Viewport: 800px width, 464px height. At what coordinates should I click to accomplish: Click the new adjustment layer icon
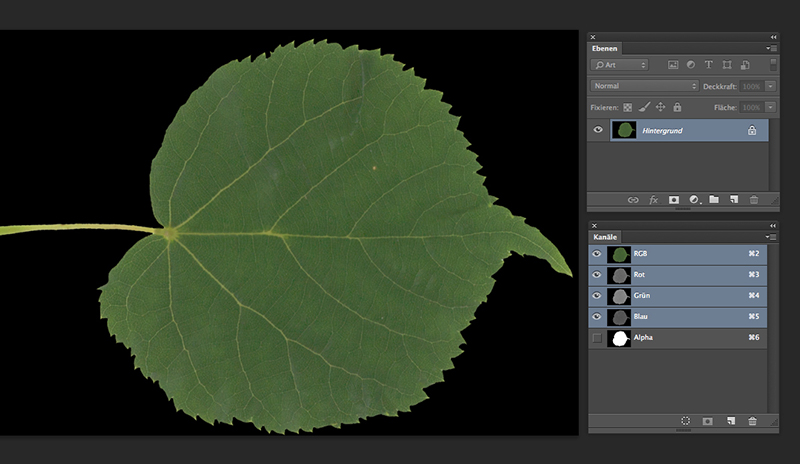[x=694, y=200]
